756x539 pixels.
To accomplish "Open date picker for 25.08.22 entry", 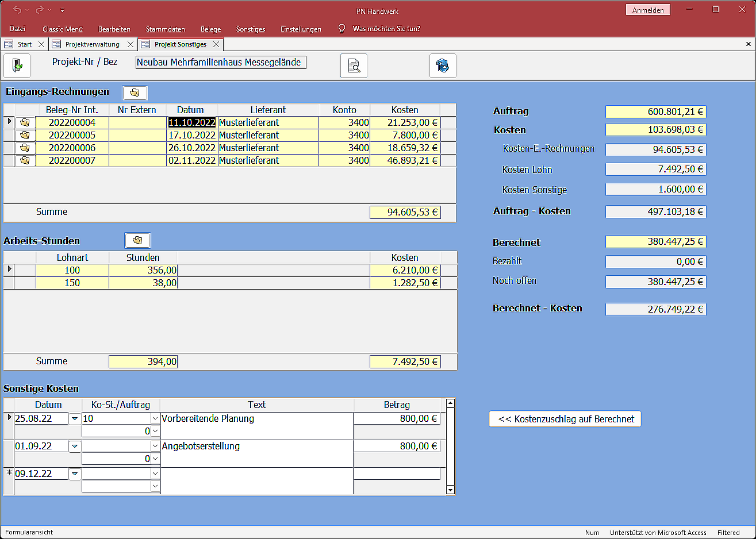I will 75,419.
